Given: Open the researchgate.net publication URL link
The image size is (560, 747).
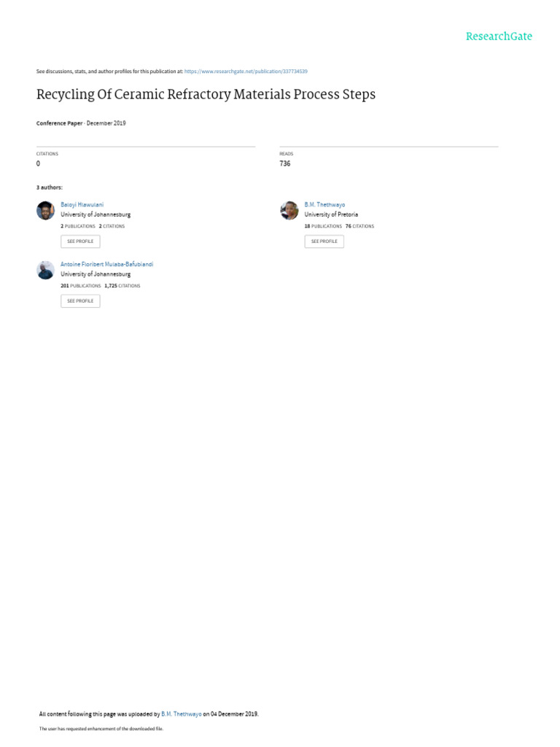Looking at the screenshot, I should point(246,71).
